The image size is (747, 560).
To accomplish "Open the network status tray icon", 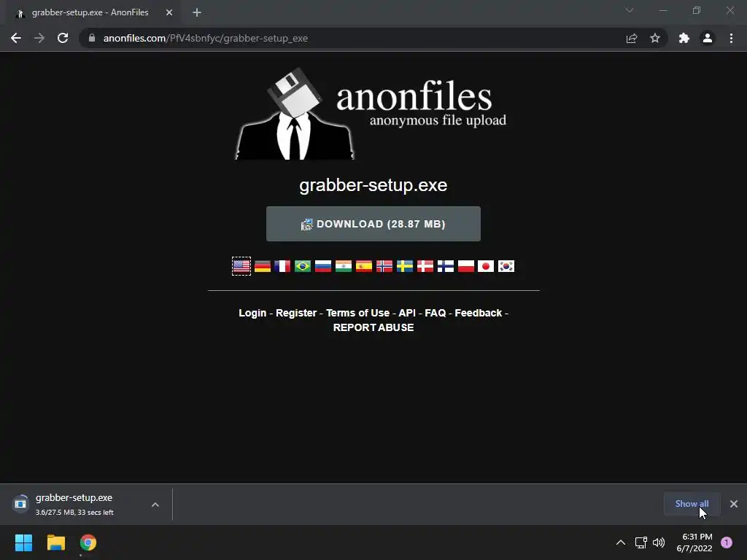I will [641, 542].
